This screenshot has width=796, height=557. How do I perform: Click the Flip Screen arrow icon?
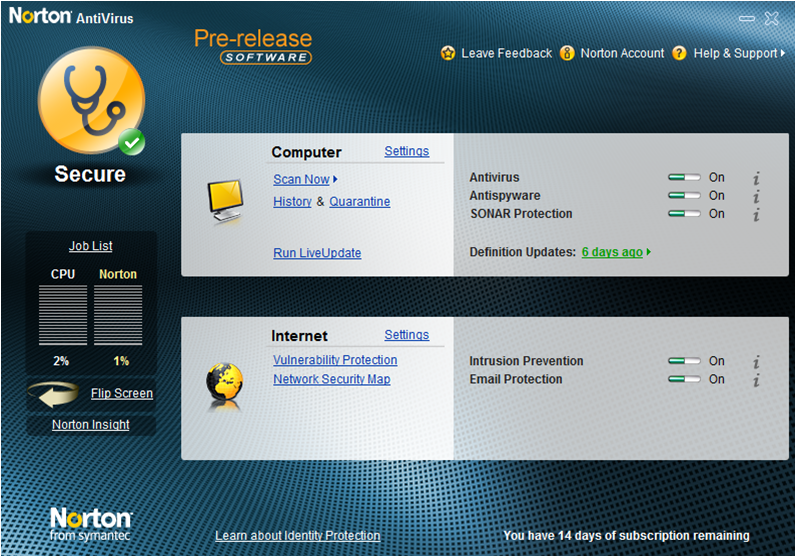coord(54,394)
